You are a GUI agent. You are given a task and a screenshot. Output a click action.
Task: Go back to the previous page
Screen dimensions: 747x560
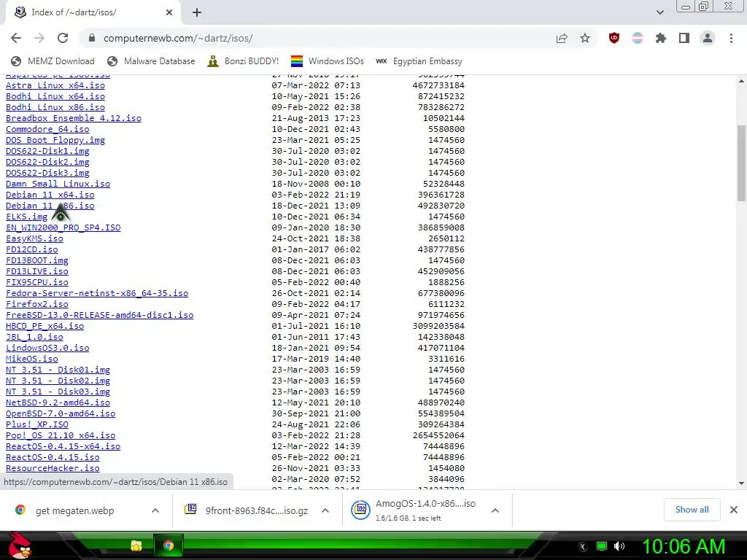pyautogui.click(x=16, y=38)
